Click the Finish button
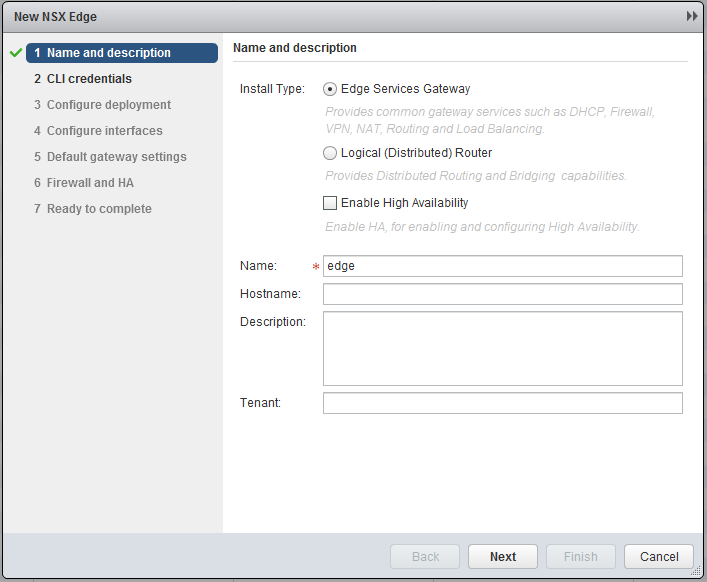 (x=580, y=557)
